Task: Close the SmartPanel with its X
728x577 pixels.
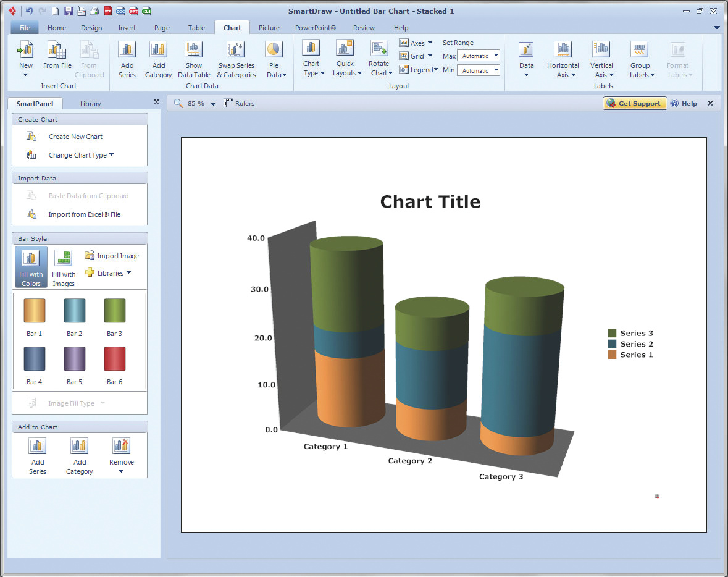Action: 156,102
